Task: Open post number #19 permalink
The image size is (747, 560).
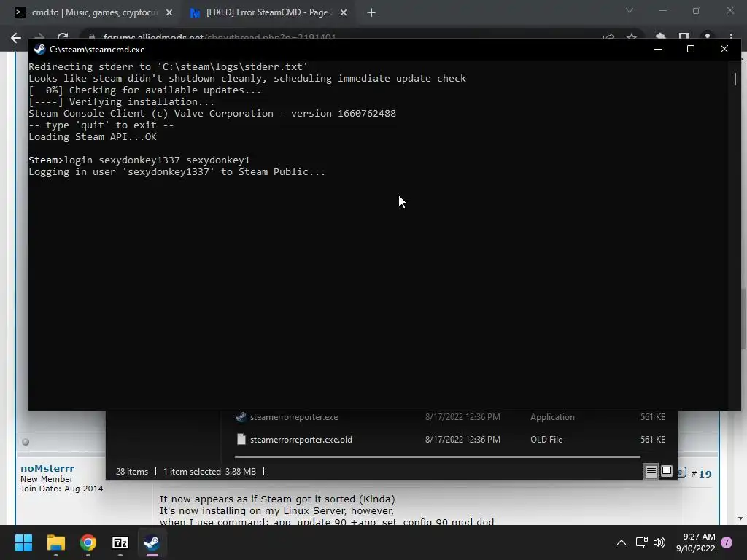Action: [701, 474]
